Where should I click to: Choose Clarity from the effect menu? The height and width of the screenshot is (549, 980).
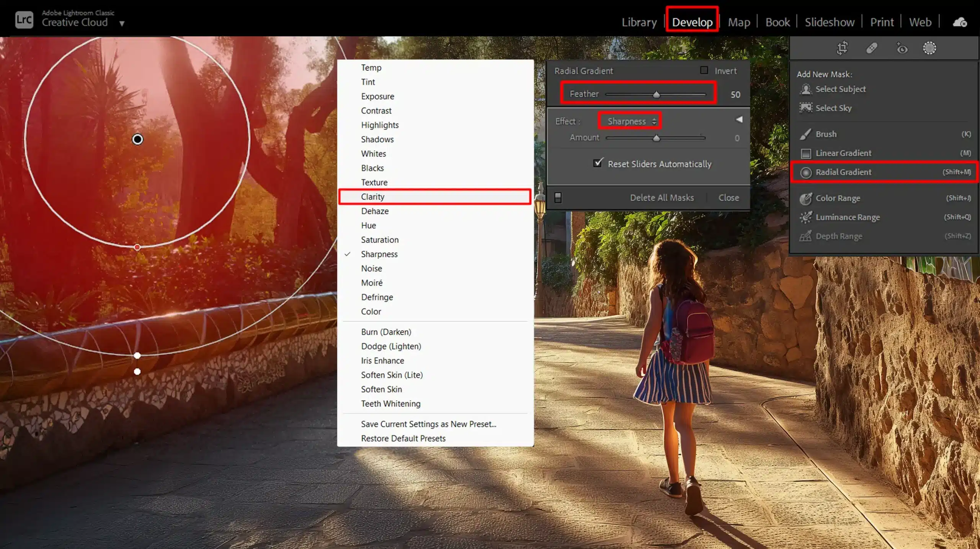coord(435,197)
